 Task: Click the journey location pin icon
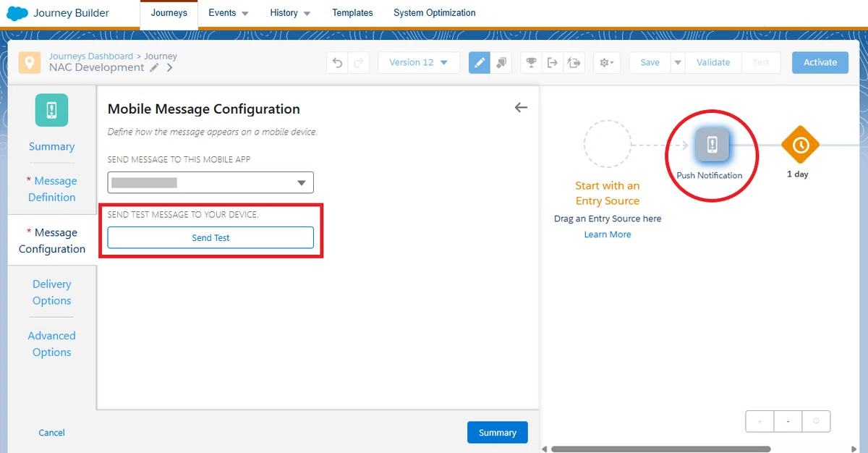[x=30, y=62]
